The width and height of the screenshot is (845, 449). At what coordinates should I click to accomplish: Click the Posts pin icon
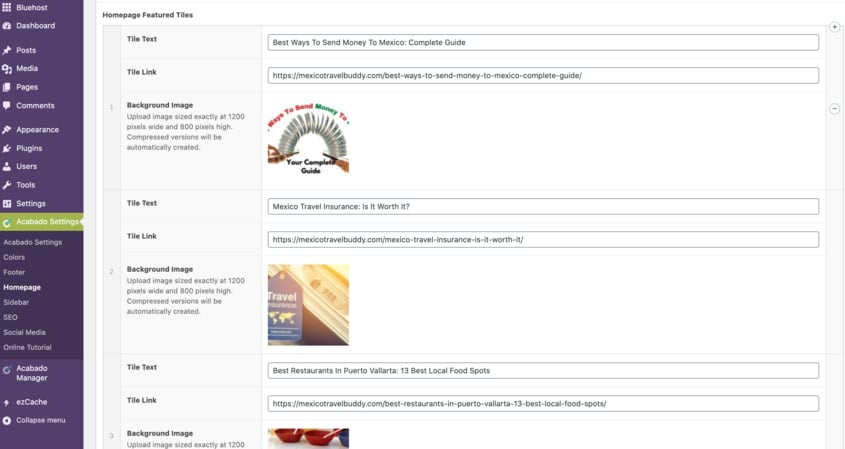pos(6,50)
